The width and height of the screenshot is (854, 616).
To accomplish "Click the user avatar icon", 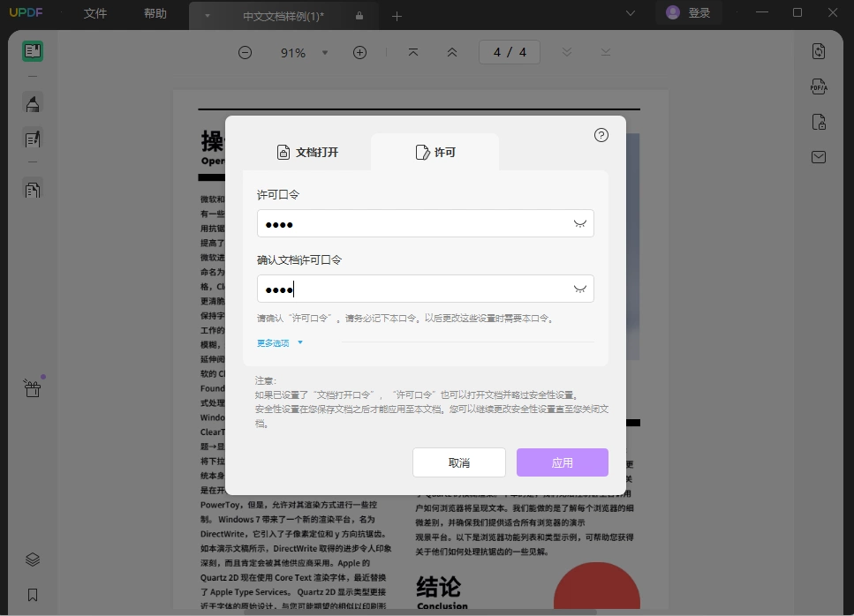I will [673, 12].
